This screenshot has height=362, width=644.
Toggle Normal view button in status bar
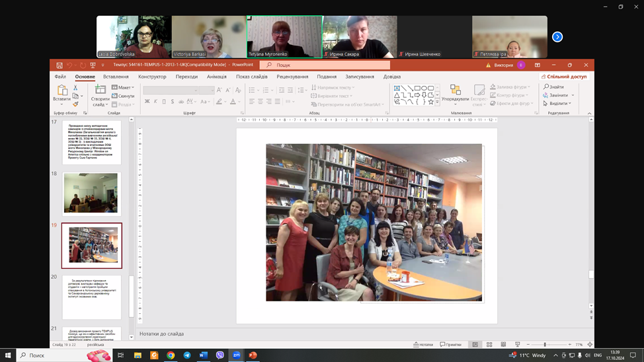coord(475,345)
